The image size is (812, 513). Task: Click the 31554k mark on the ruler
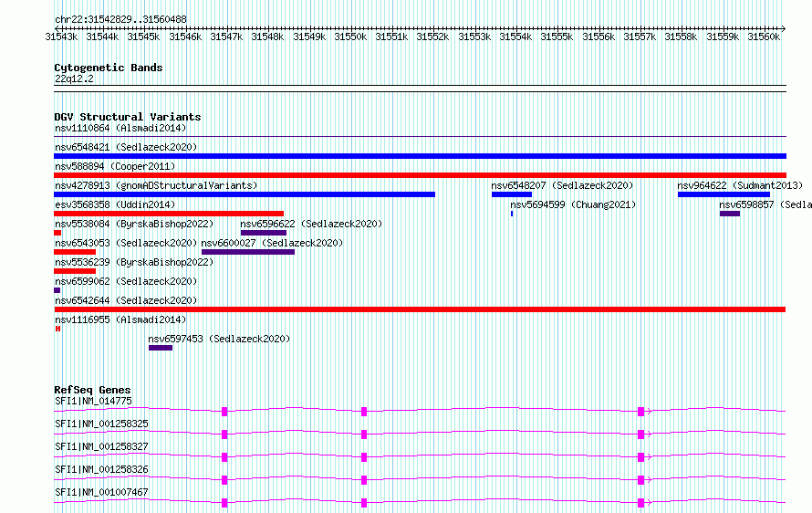pos(515,37)
